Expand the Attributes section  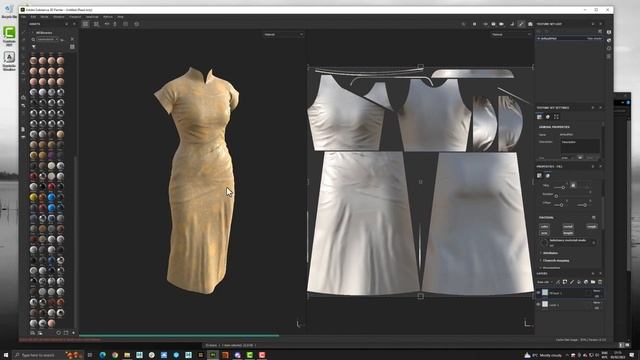[550, 253]
